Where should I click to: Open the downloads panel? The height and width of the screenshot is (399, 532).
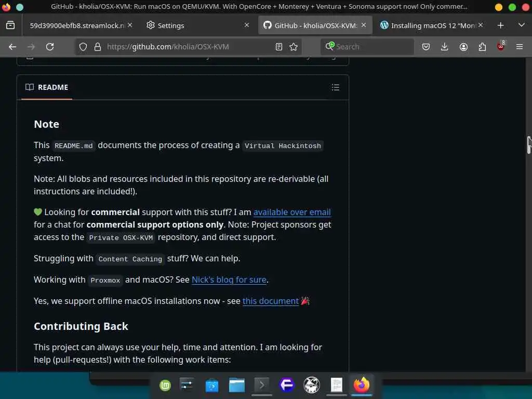click(x=445, y=47)
